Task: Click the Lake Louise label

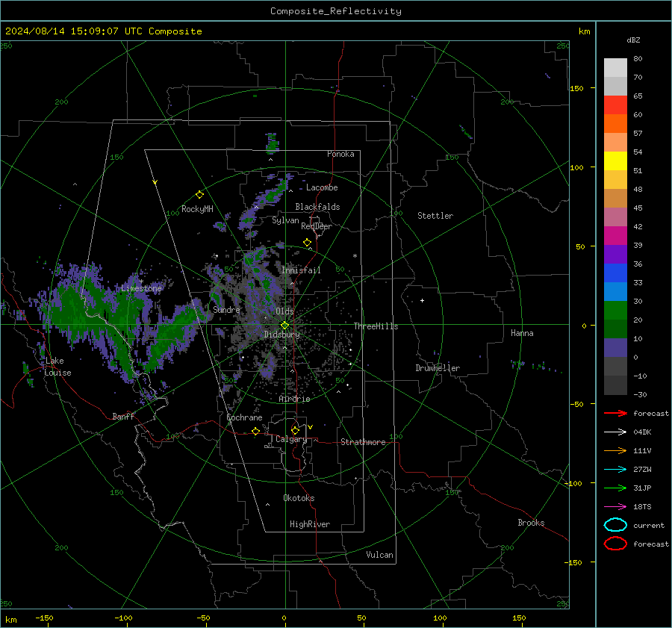Action: point(57,367)
